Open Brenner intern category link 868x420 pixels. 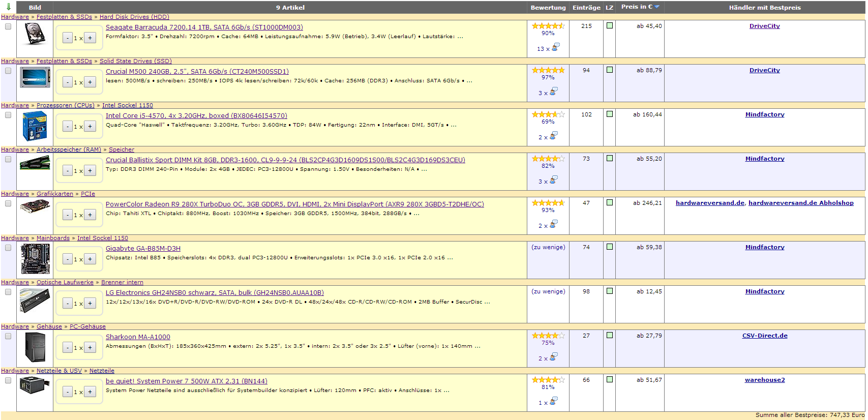(x=122, y=282)
